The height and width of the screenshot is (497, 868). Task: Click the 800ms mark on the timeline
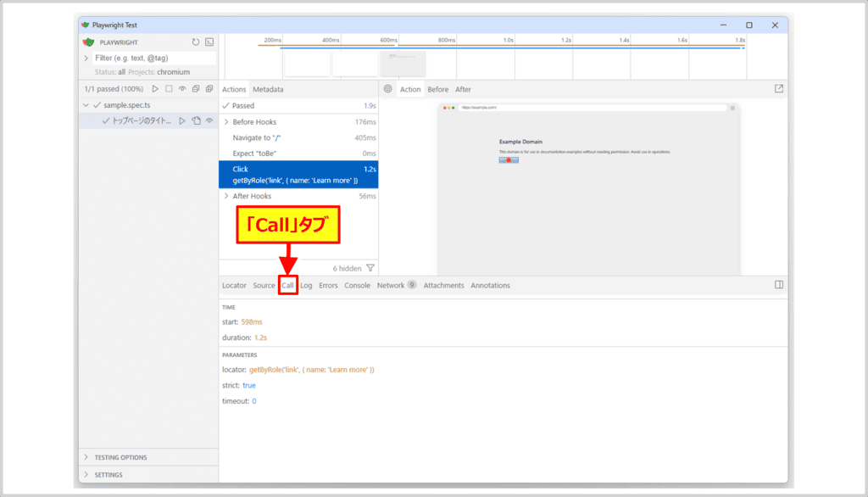(x=446, y=40)
